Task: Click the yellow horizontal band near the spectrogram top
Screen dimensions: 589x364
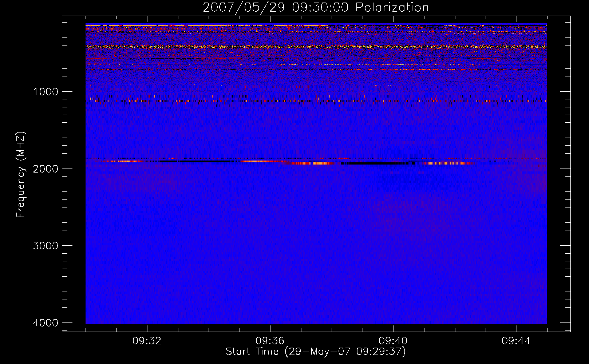Action: pos(316,47)
